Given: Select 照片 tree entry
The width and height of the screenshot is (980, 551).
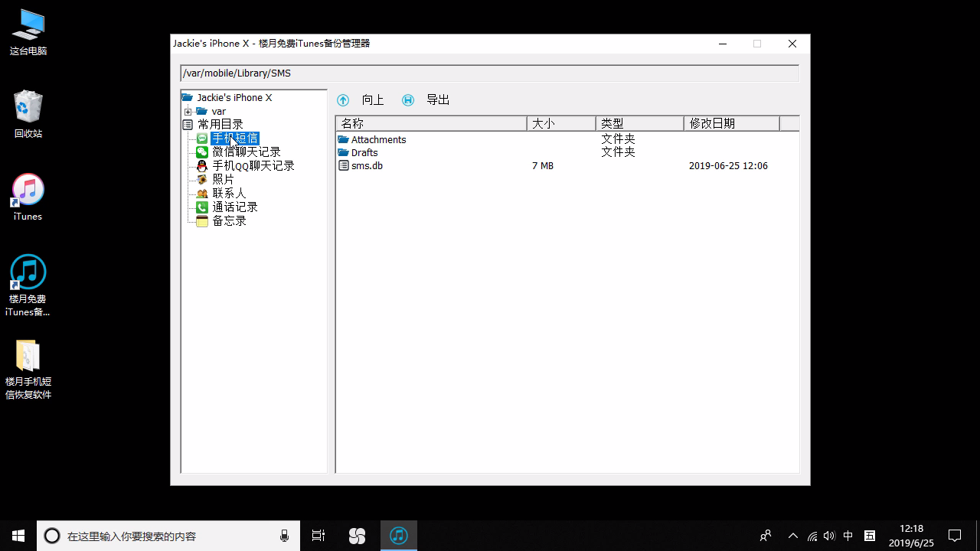Looking at the screenshot, I should [224, 180].
